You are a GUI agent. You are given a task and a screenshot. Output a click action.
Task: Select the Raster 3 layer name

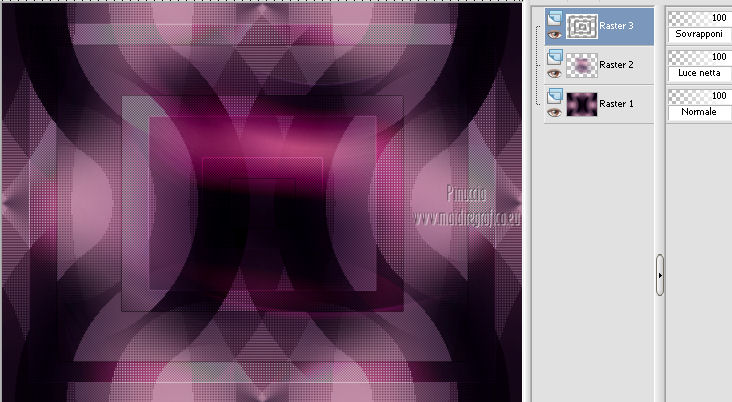(x=616, y=26)
